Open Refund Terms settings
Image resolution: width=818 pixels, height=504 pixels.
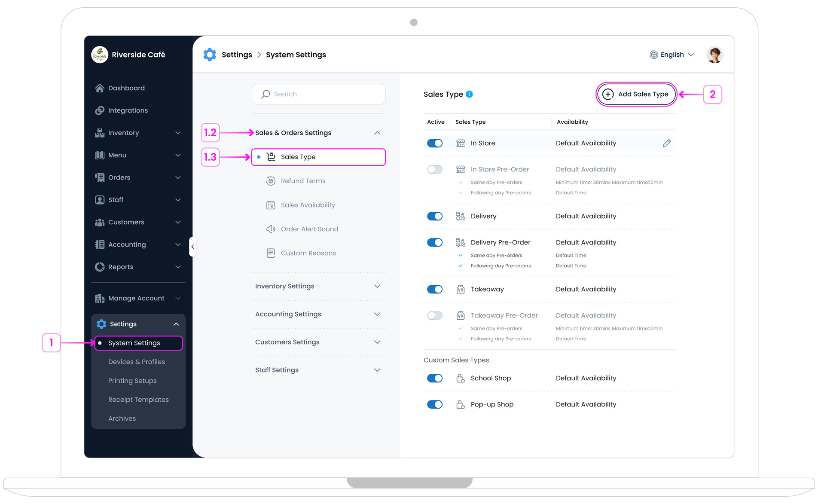tap(303, 181)
